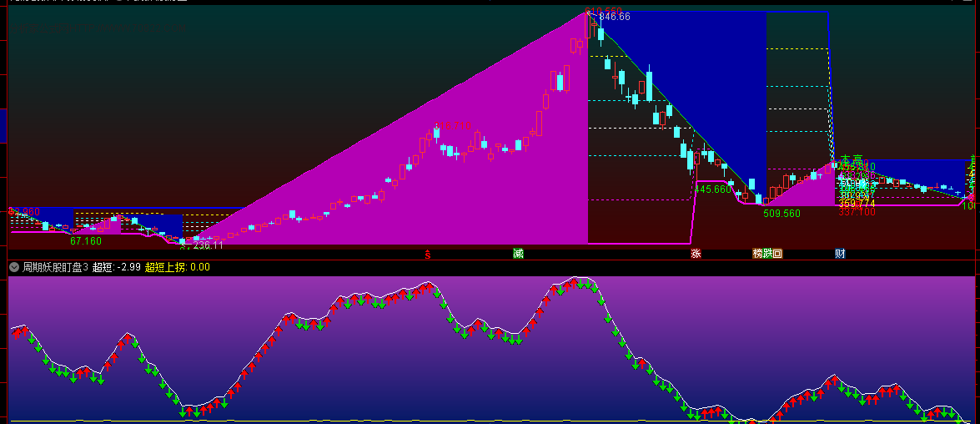The height and width of the screenshot is (424, 980).
Task: Click the 236.11 low price label
Action: pos(209,245)
